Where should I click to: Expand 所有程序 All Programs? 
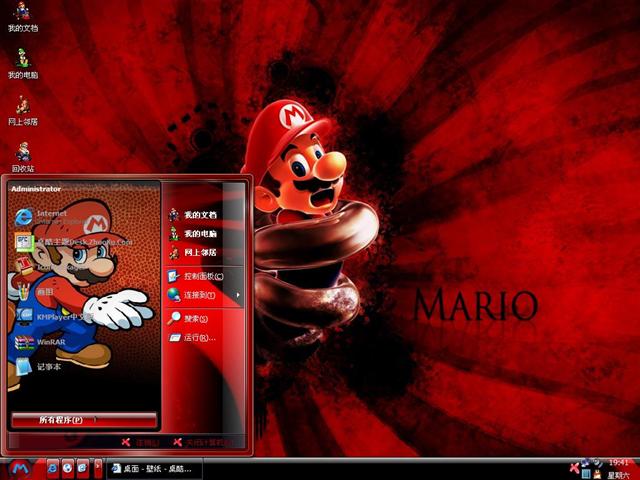[84, 420]
